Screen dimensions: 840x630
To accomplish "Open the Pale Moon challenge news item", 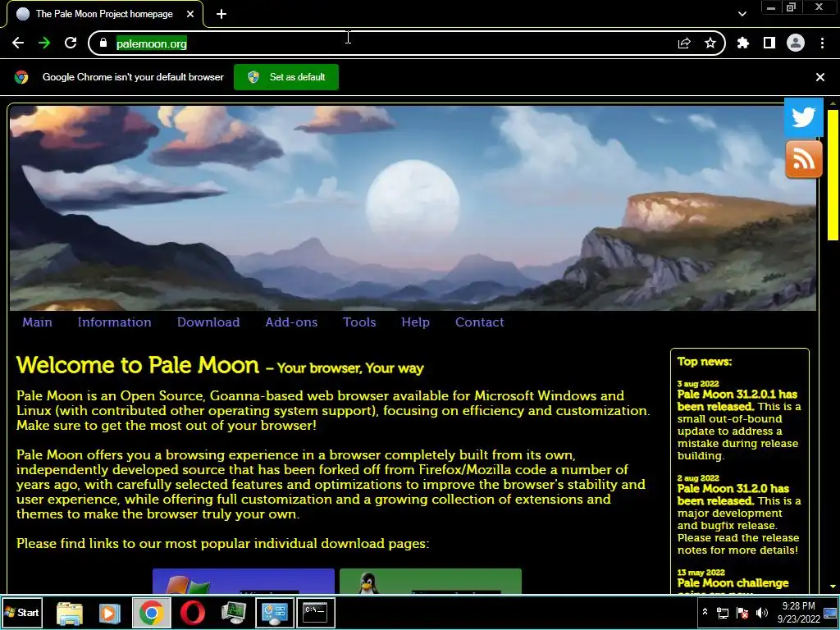I will click(x=733, y=583).
